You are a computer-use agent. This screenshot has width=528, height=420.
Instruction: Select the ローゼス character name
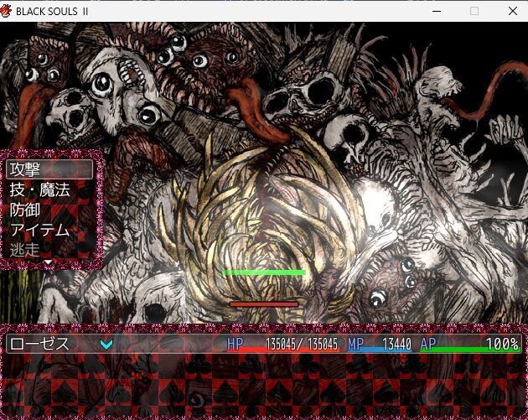pos(39,344)
